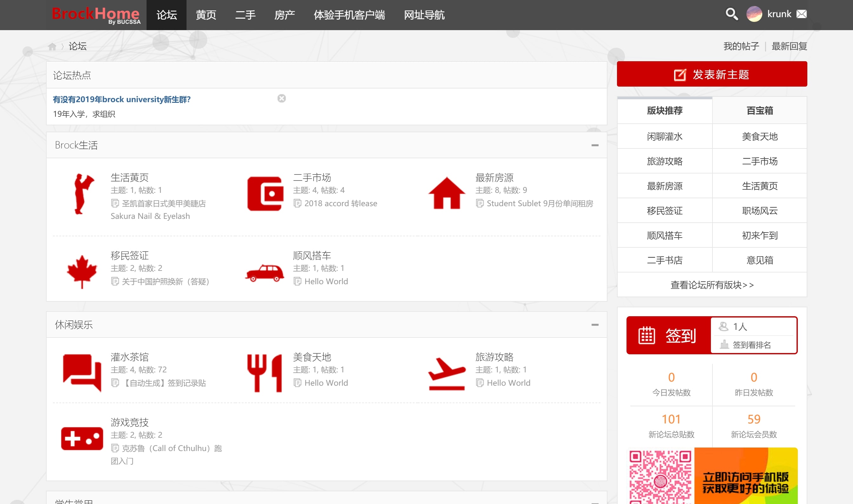The height and width of the screenshot is (504, 853).
Task: Collapse the 休闲娱乐 section
Action: point(594,325)
